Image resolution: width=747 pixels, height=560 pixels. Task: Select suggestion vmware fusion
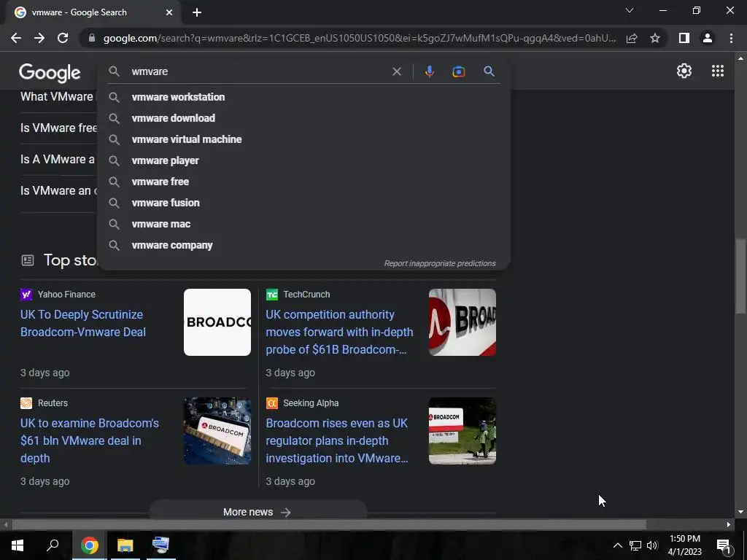(304, 203)
